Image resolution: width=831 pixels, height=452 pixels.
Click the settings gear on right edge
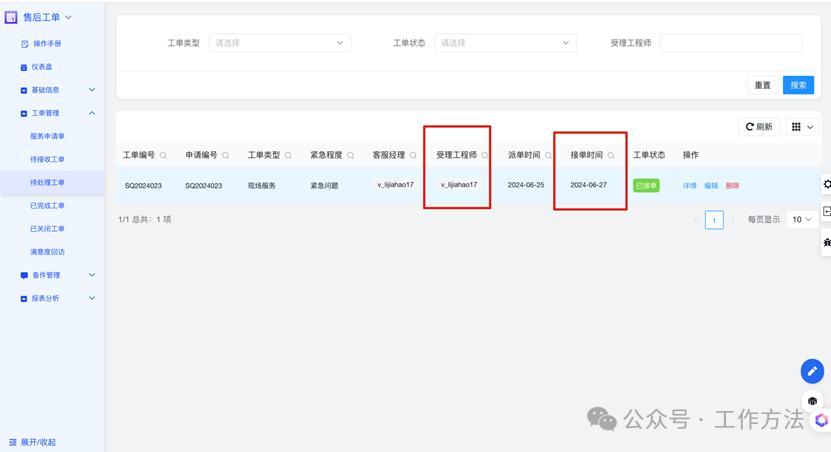[x=826, y=184]
